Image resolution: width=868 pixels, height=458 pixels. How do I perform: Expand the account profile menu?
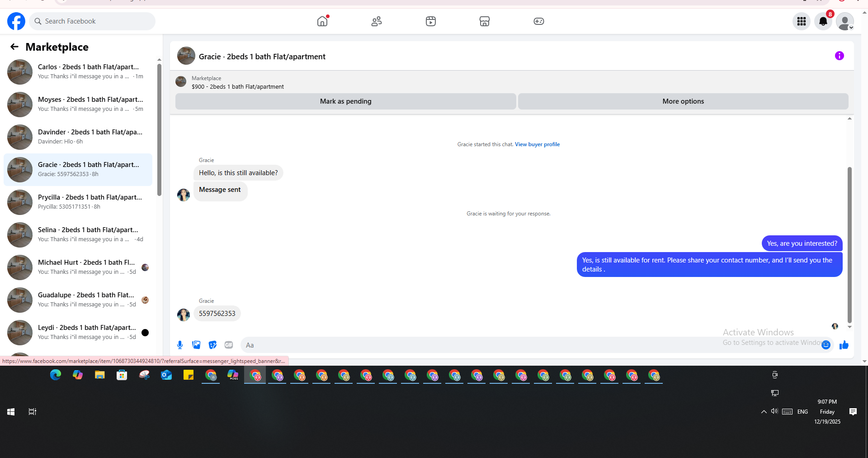point(844,21)
